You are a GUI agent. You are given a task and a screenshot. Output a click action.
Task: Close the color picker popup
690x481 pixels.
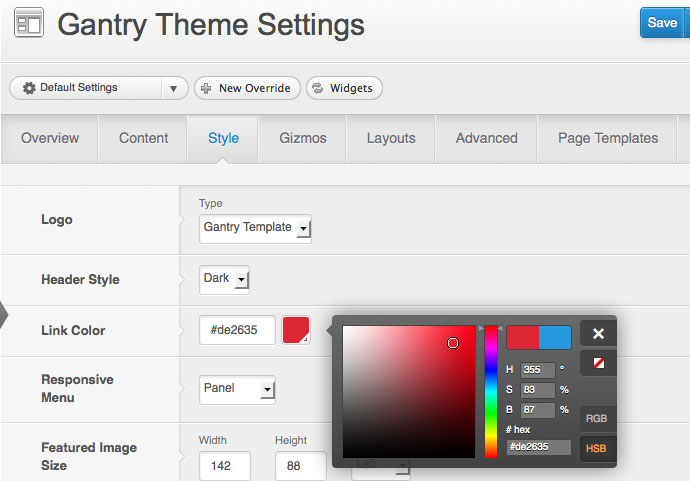598,334
